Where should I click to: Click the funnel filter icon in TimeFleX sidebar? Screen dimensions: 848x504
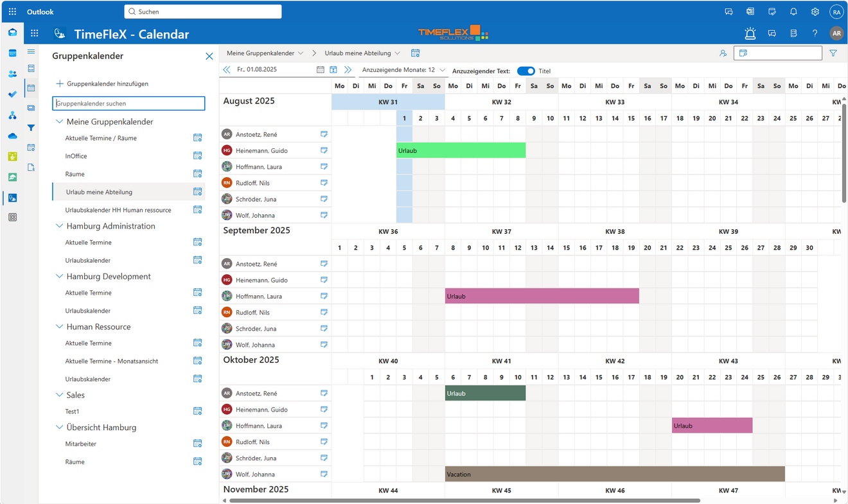31,128
